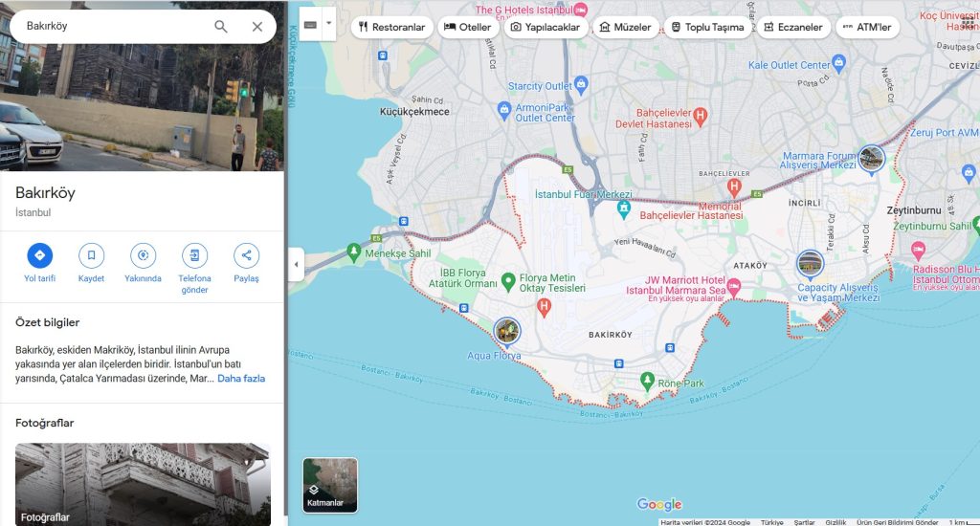
Task: Expand description via Daha fazla link
Action: [x=241, y=378]
